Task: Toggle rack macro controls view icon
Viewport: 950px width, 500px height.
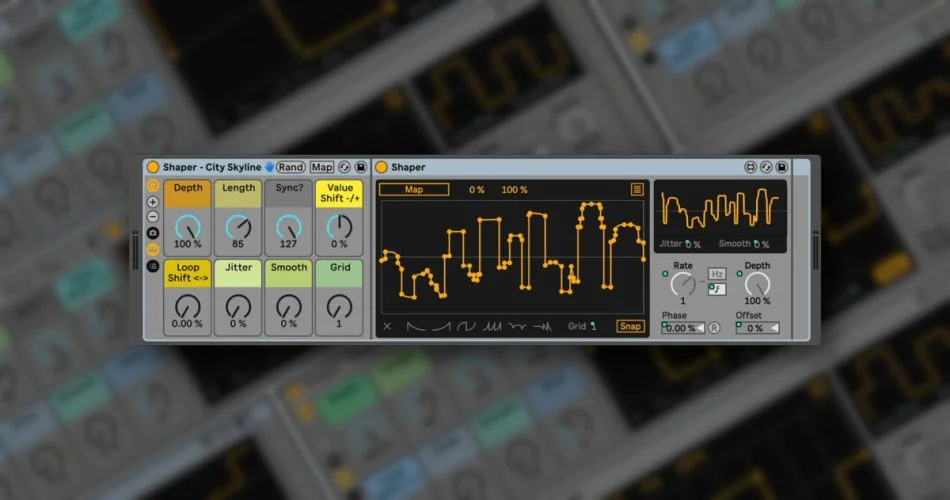Action: click(153, 185)
